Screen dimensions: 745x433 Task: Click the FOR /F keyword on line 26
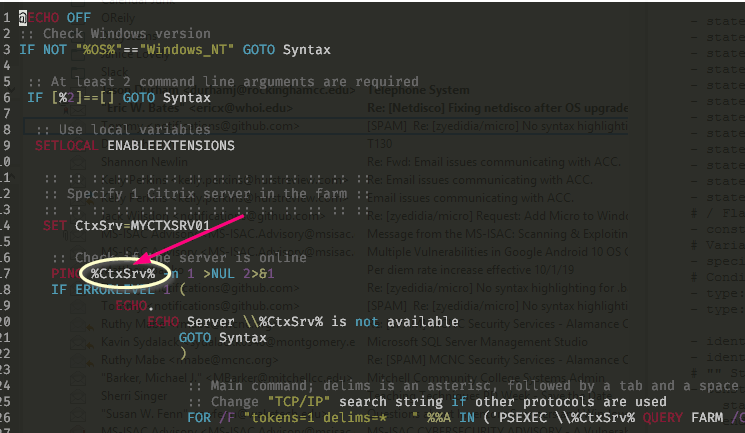point(210,418)
